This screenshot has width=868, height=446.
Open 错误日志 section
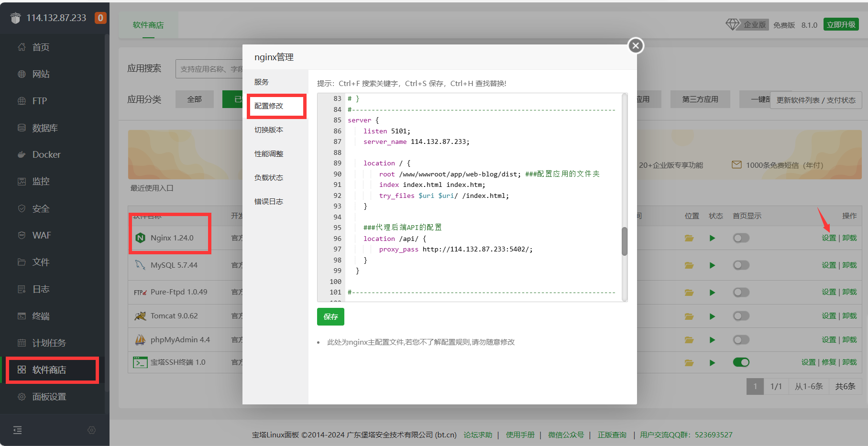(269, 202)
